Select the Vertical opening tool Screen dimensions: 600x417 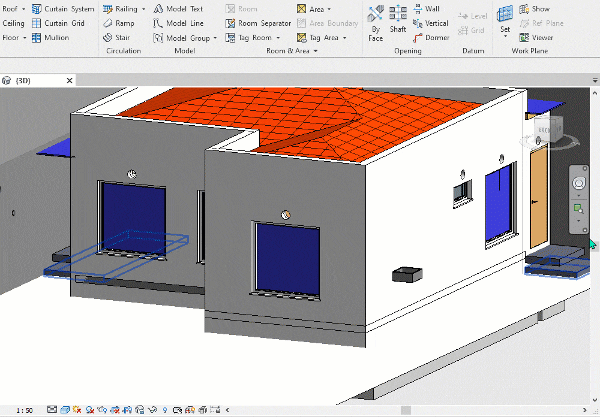coord(430,23)
